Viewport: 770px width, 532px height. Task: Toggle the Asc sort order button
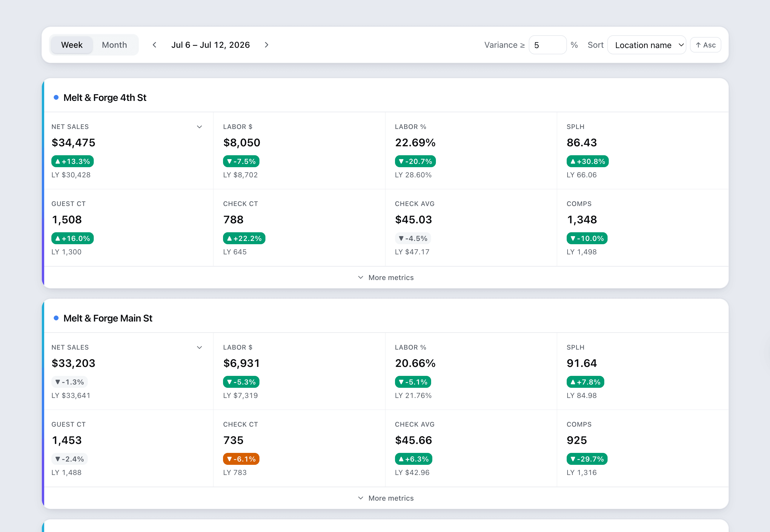coord(705,45)
